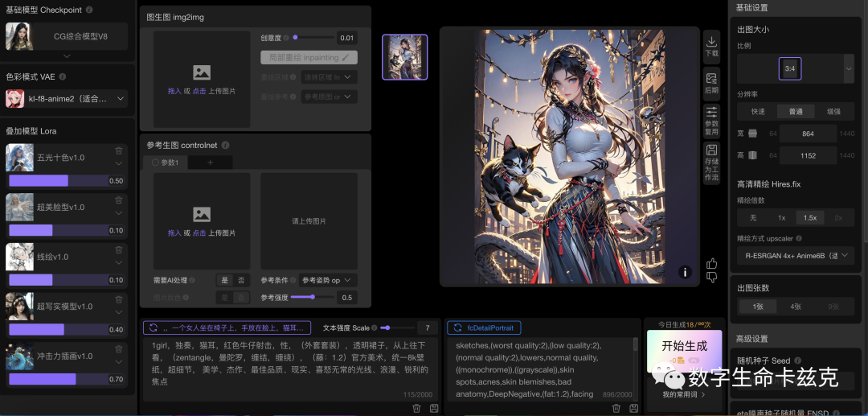Click the width input showing 864

809,134
